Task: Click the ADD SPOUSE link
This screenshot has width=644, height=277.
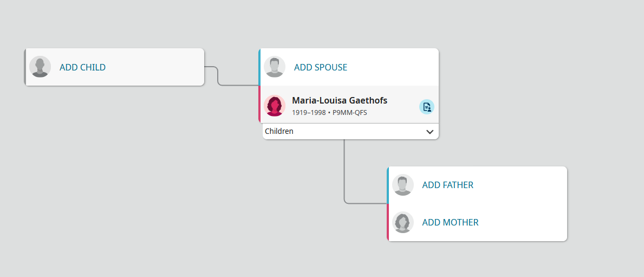Action: (x=321, y=67)
